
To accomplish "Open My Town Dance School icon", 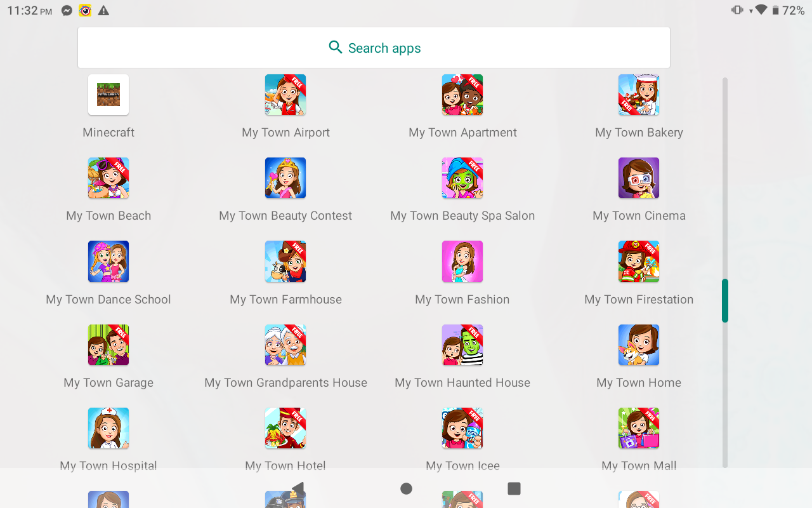I will pos(108,261).
